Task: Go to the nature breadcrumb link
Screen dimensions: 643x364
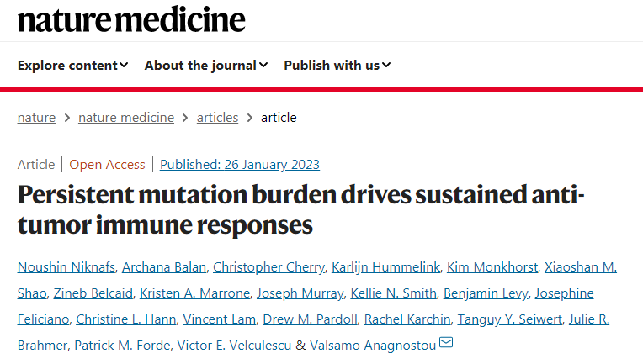Action: 36,118
